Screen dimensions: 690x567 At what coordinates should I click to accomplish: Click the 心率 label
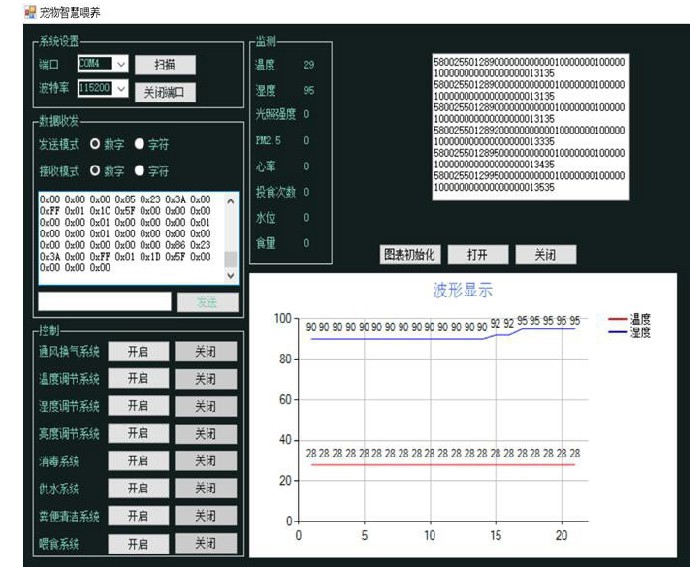(x=265, y=166)
